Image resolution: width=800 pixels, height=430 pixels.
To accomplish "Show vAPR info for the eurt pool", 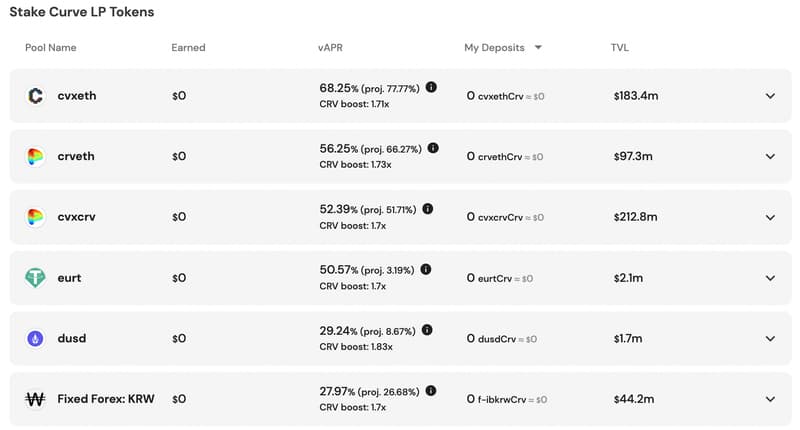I will tap(426, 269).
